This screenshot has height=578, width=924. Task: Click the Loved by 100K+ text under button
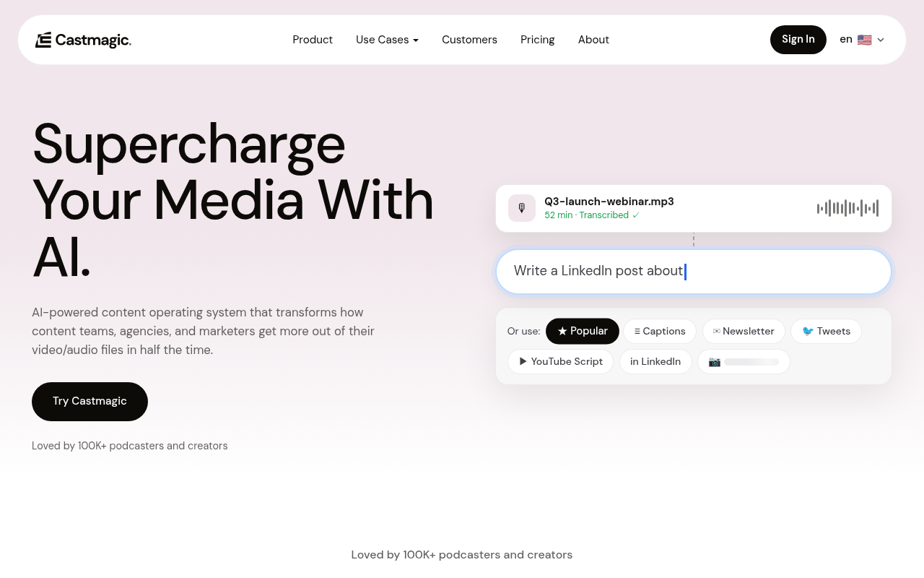point(130,446)
